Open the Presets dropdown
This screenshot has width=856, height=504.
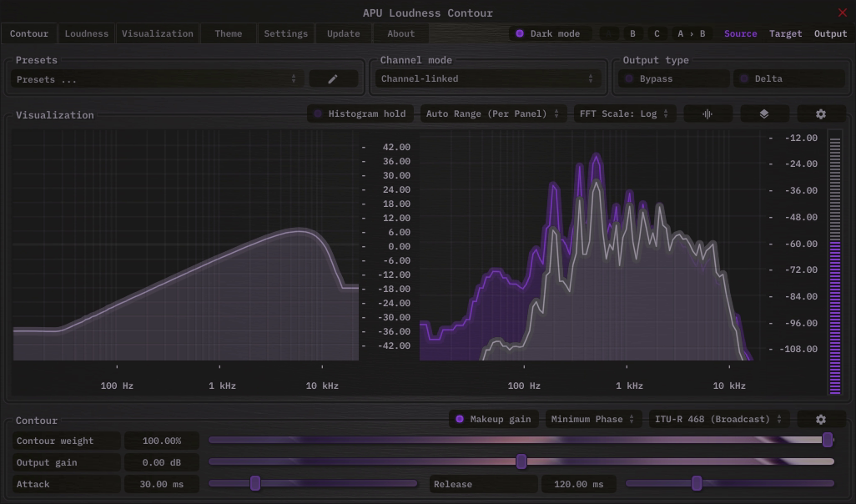click(x=157, y=79)
